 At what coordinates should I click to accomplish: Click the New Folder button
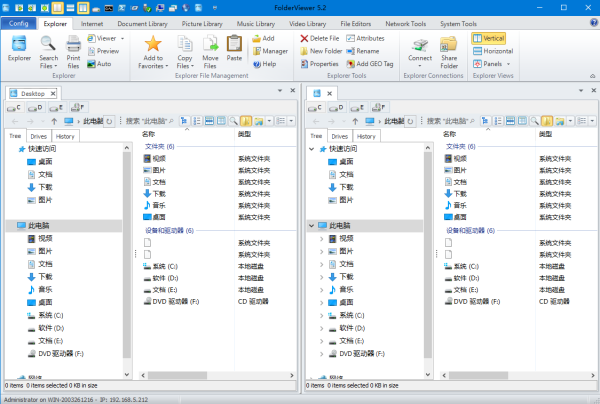coord(323,50)
